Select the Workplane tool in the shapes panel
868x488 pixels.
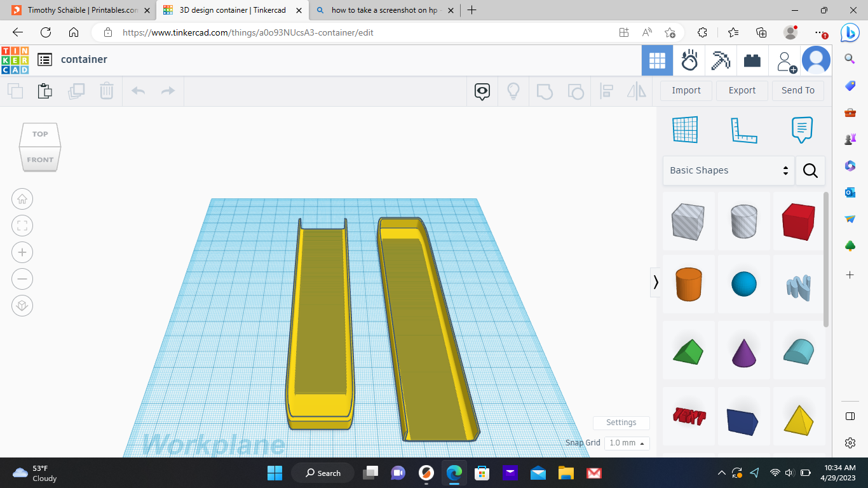click(686, 130)
